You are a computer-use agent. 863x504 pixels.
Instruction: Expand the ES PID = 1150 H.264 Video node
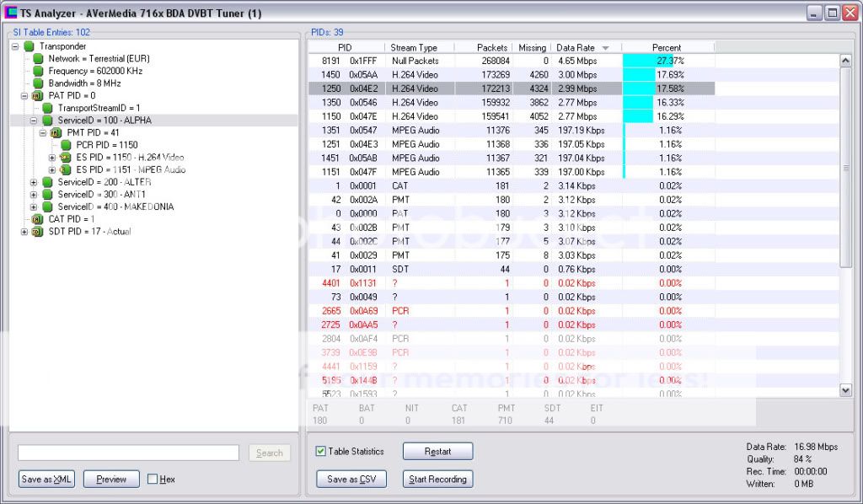pos(52,158)
